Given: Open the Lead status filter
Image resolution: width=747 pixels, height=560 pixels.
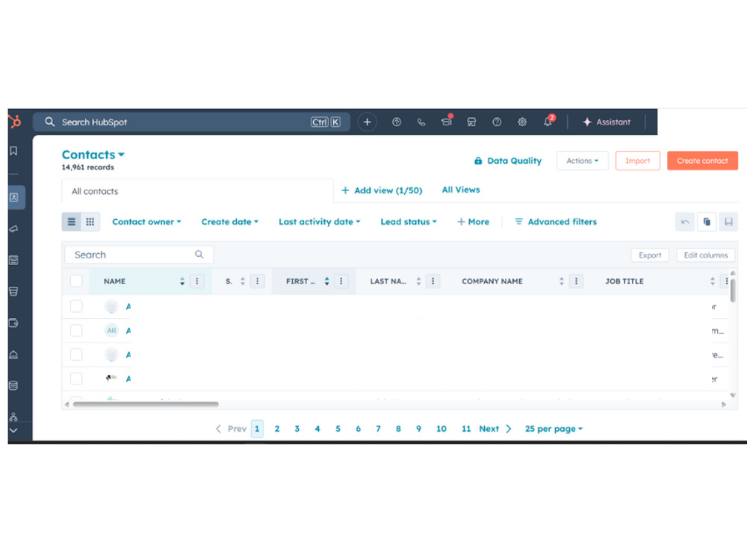Looking at the screenshot, I should 409,222.
